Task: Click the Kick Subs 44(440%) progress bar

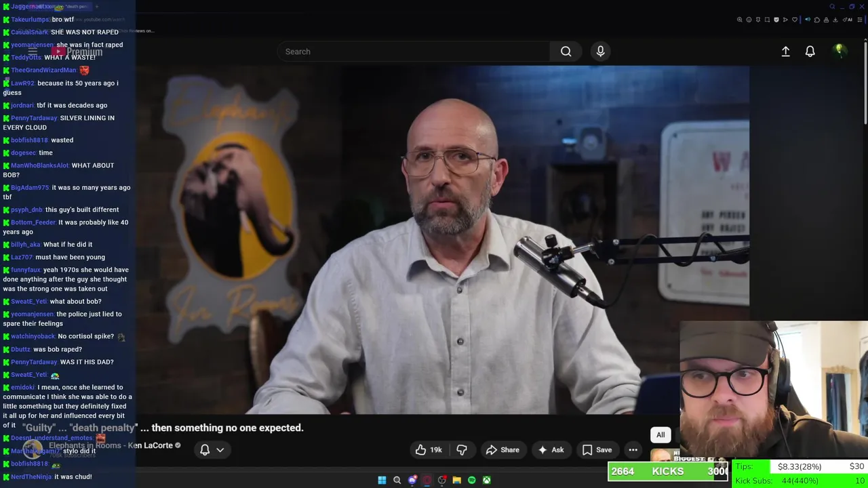Action: click(x=800, y=481)
